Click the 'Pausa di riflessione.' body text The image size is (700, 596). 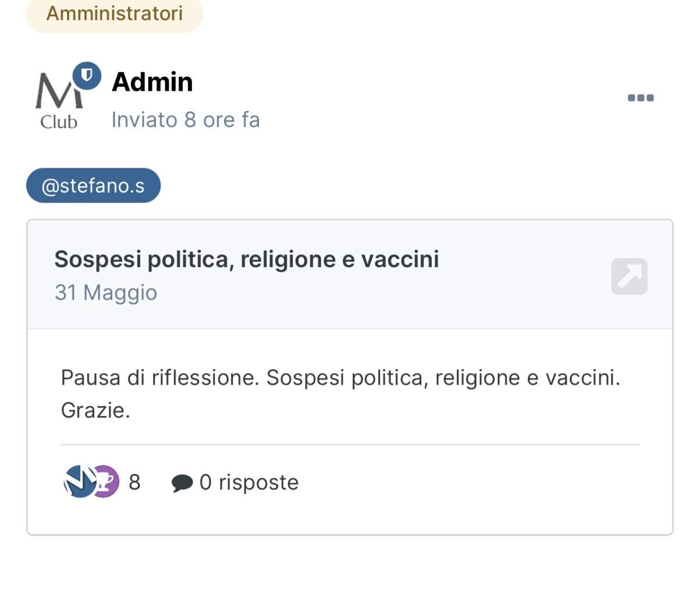coord(160,378)
